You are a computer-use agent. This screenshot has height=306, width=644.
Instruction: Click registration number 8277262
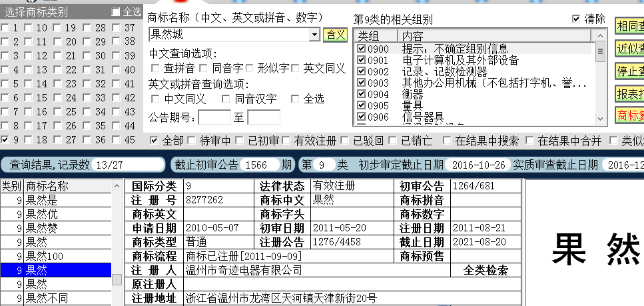point(204,200)
